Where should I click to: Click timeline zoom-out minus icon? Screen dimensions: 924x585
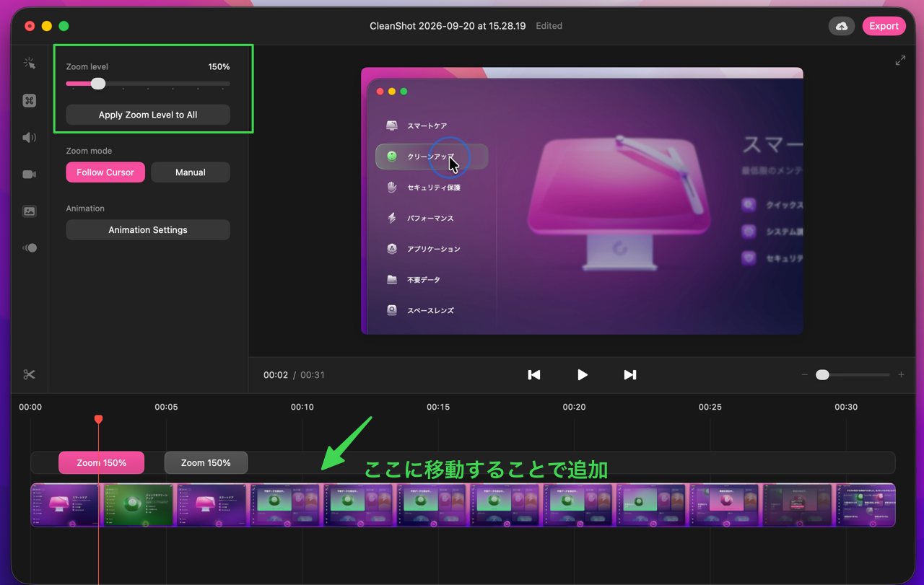click(x=805, y=375)
